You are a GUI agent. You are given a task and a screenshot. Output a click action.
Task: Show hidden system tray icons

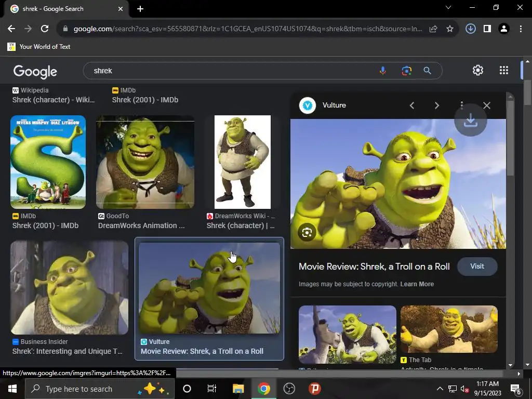point(440,389)
